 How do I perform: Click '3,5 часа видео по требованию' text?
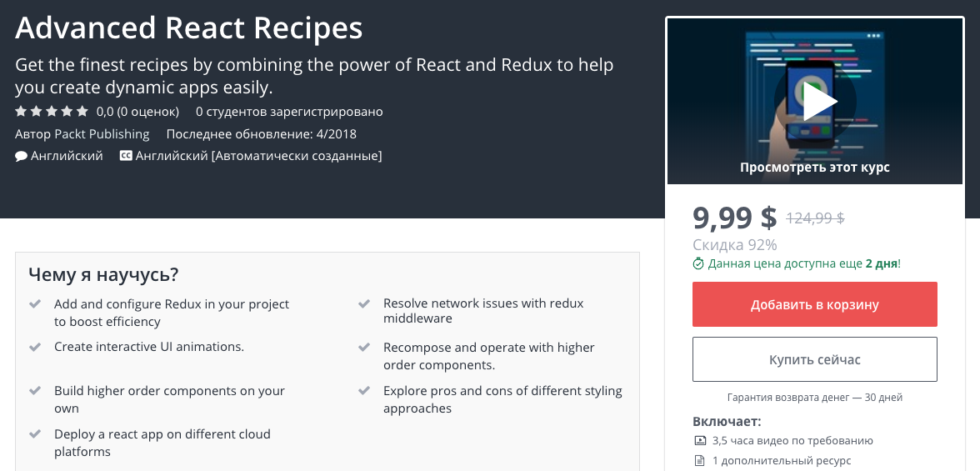pos(792,441)
